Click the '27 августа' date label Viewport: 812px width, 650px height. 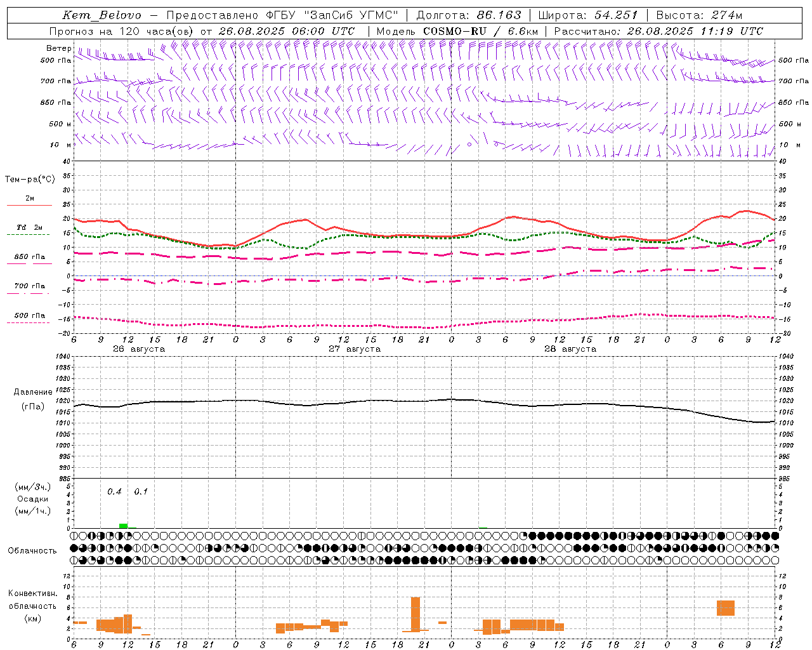coord(355,349)
